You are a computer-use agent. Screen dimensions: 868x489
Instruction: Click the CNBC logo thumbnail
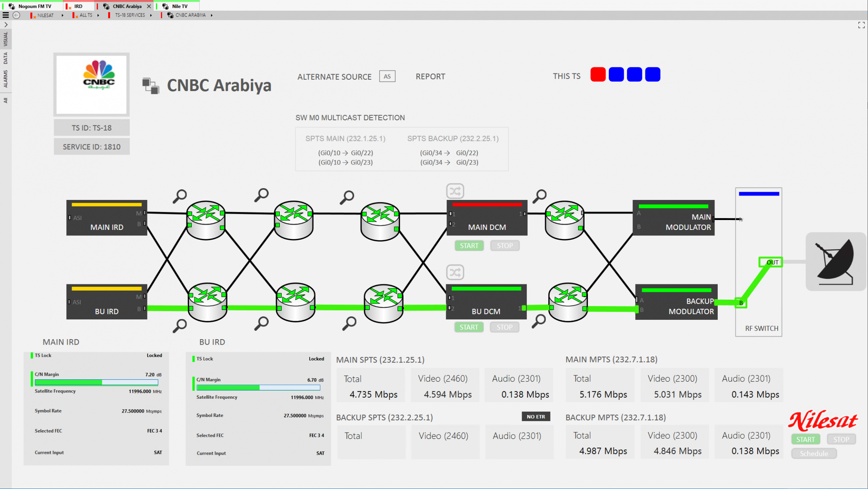[x=92, y=85]
